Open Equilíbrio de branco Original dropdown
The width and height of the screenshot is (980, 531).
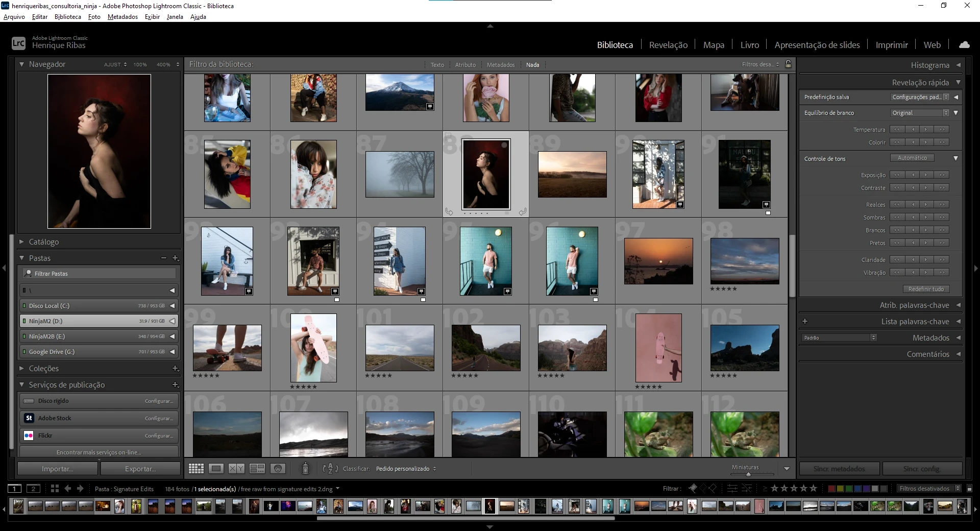click(920, 113)
